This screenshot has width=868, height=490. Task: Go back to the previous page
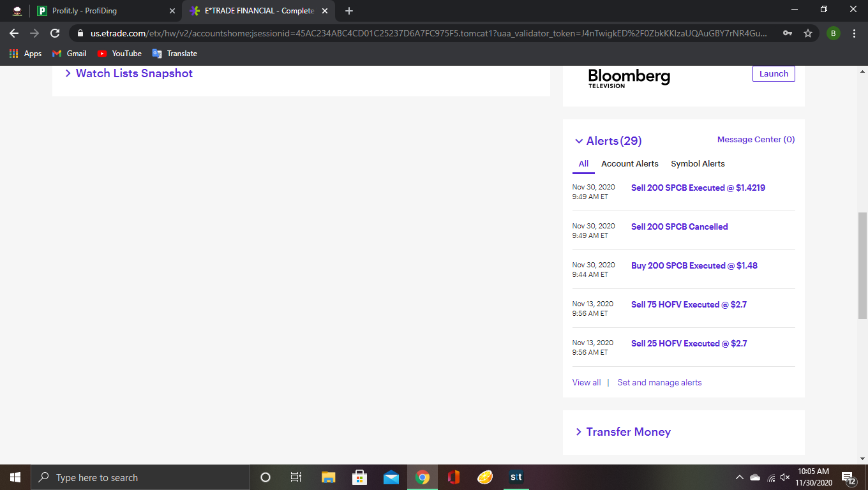point(14,33)
